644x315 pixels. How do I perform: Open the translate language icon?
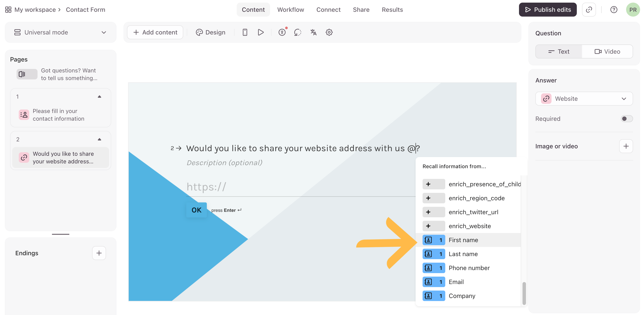pos(313,32)
